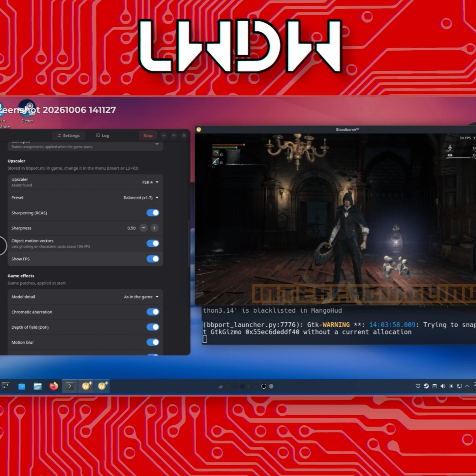
Task: Expand the Gamepad button assignments row
Action: pyautogui.click(x=85, y=146)
